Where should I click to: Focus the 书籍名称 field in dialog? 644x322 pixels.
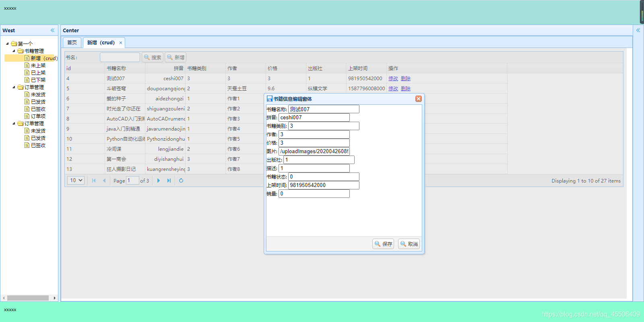(324, 109)
